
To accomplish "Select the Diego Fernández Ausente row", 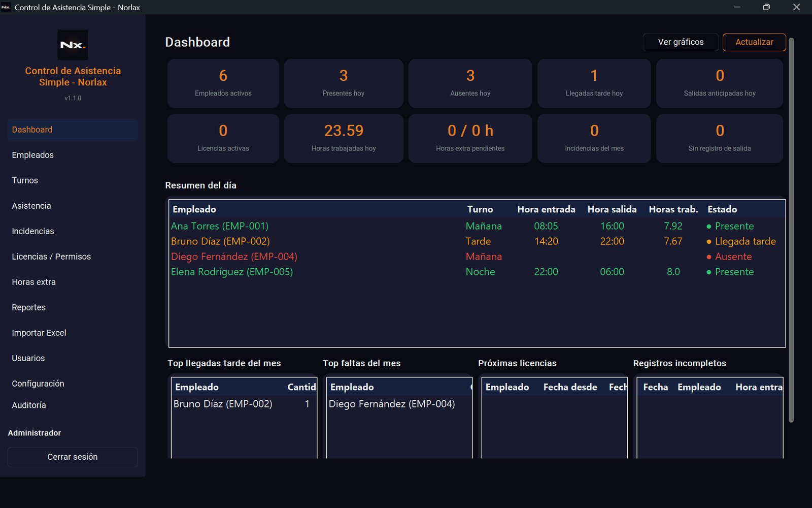I will click(477, 257).
